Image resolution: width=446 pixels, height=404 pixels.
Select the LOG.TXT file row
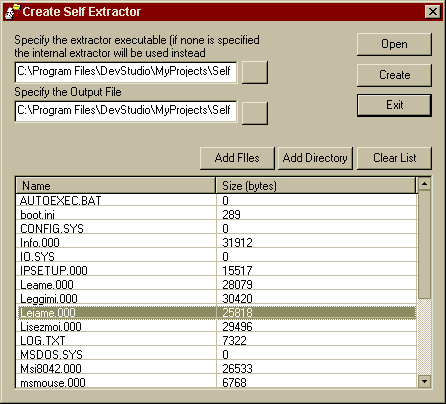click(x=216, y=341)
